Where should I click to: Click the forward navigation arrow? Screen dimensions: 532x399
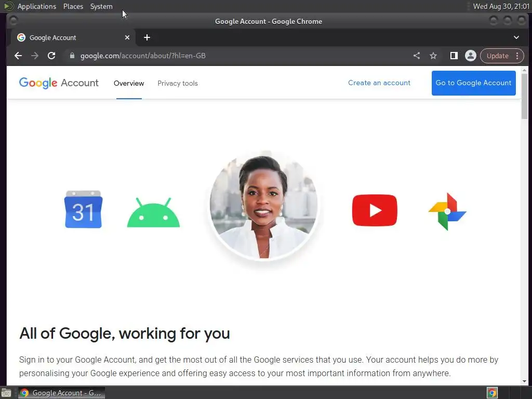[x=35, y=56]
